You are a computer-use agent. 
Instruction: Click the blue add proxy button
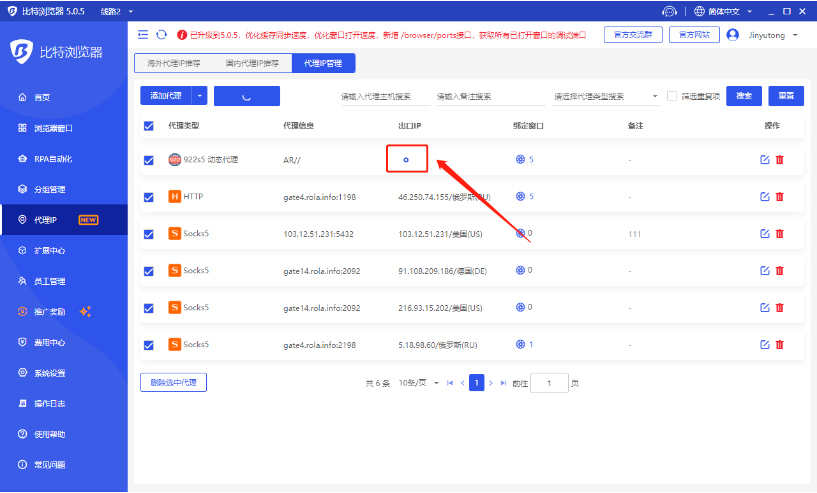pos(166,96)
